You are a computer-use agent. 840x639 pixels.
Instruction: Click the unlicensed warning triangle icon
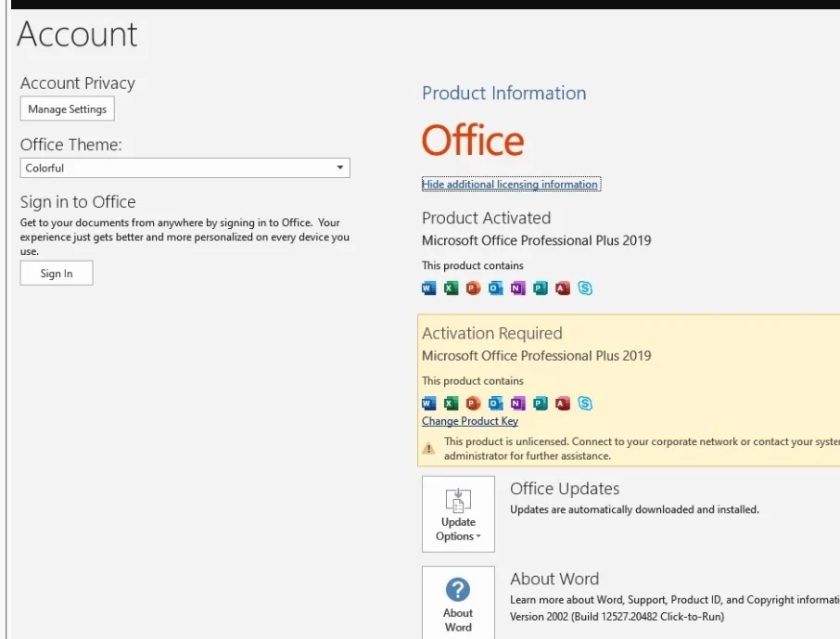(x=428, y=448)
